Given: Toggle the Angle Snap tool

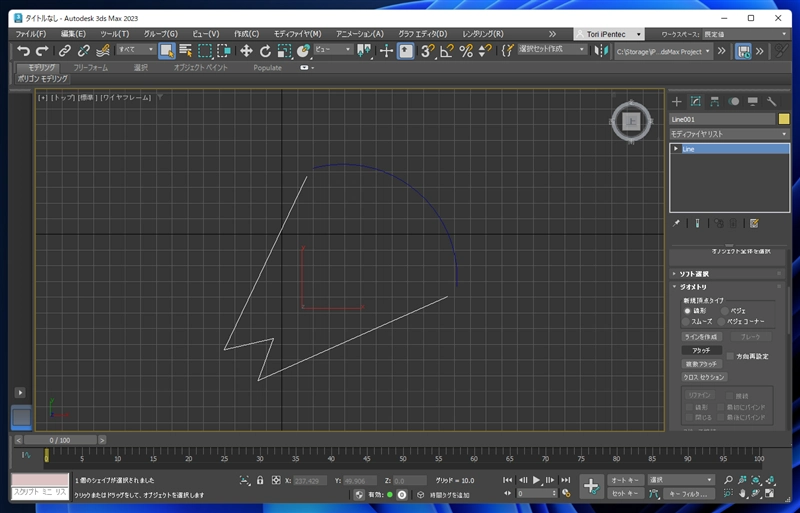Looking at the screenshot, I should [446, 50].
